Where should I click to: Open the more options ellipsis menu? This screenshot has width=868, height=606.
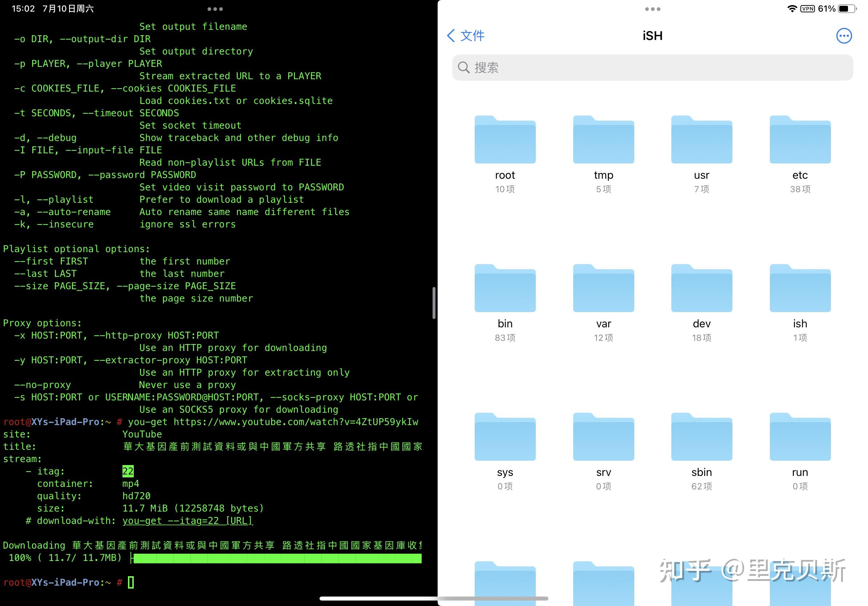[844, 36]
